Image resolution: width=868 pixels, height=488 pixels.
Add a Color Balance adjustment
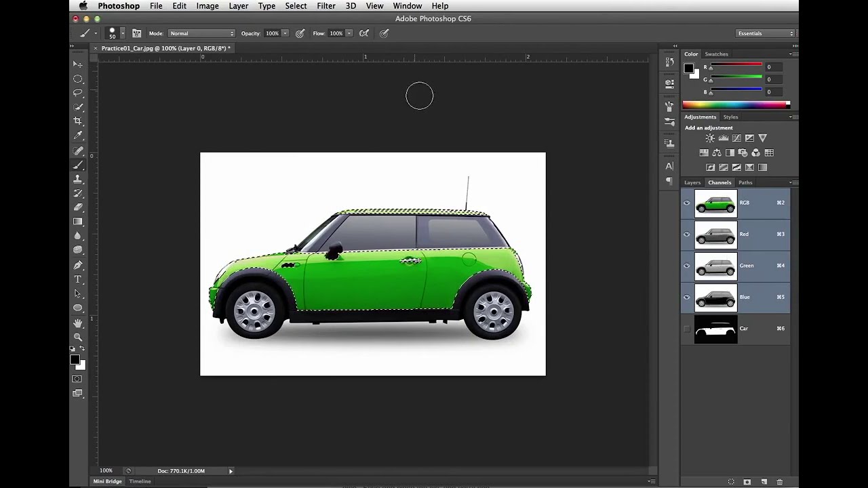pos(717,153)
